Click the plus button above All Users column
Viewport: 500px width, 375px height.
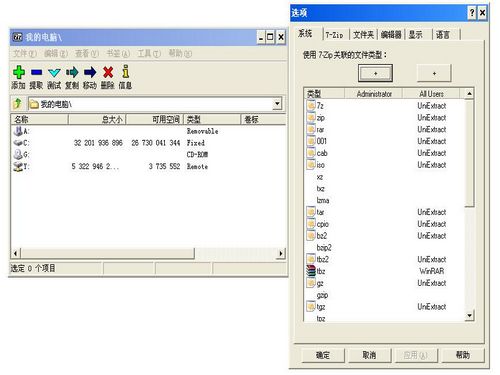click(434, 73)
